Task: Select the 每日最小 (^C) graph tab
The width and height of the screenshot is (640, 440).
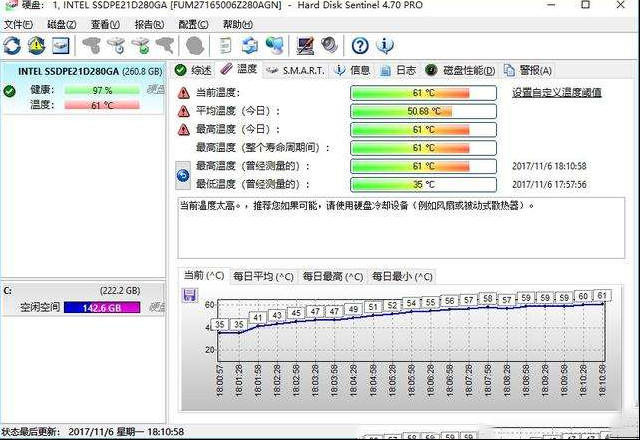Action: coord(402,277)
